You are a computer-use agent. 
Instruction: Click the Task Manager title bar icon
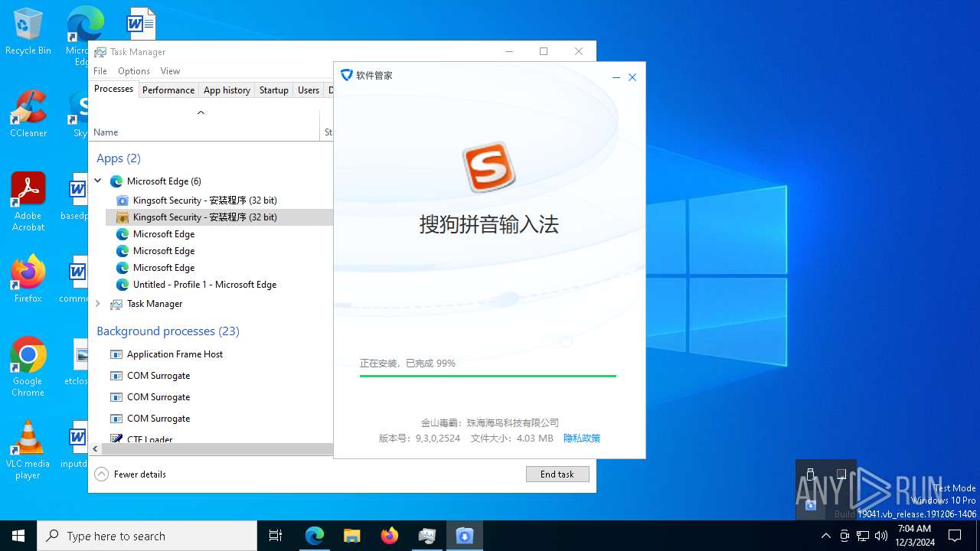tap(100, 52)
